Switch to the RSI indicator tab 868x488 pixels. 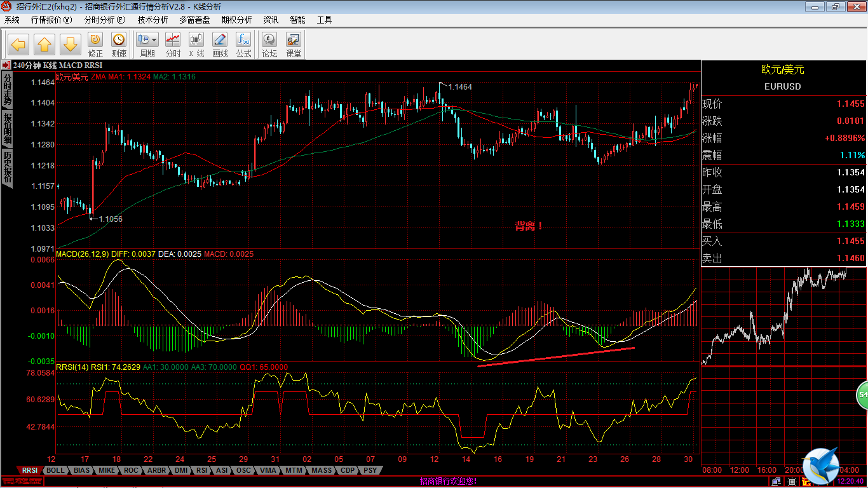(202, 470)
